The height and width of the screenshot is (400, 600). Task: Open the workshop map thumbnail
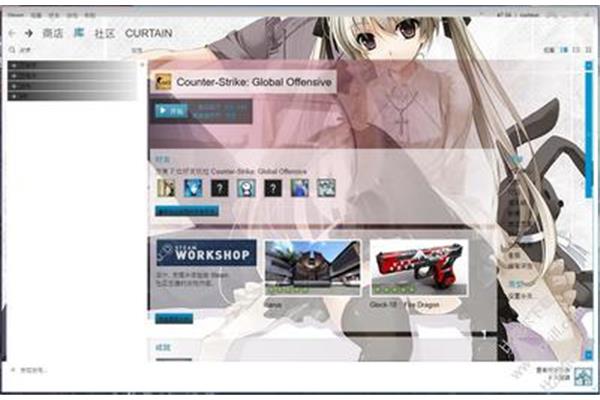point(313,268)
